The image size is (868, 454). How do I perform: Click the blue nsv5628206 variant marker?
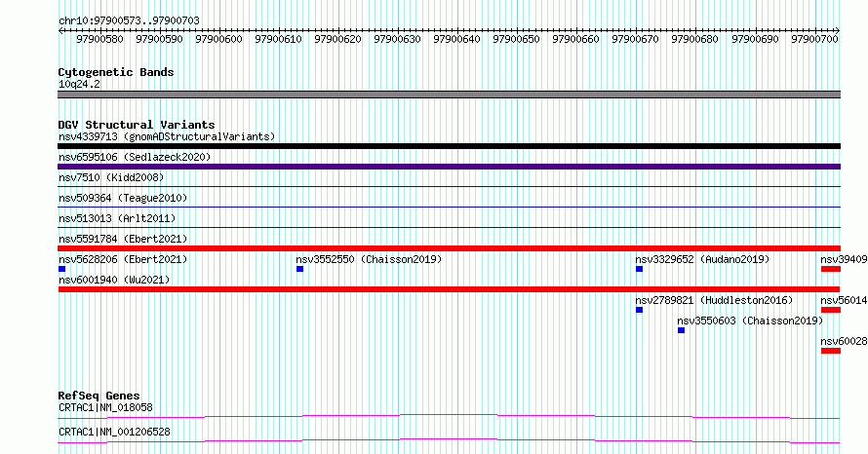coord(62,269)
